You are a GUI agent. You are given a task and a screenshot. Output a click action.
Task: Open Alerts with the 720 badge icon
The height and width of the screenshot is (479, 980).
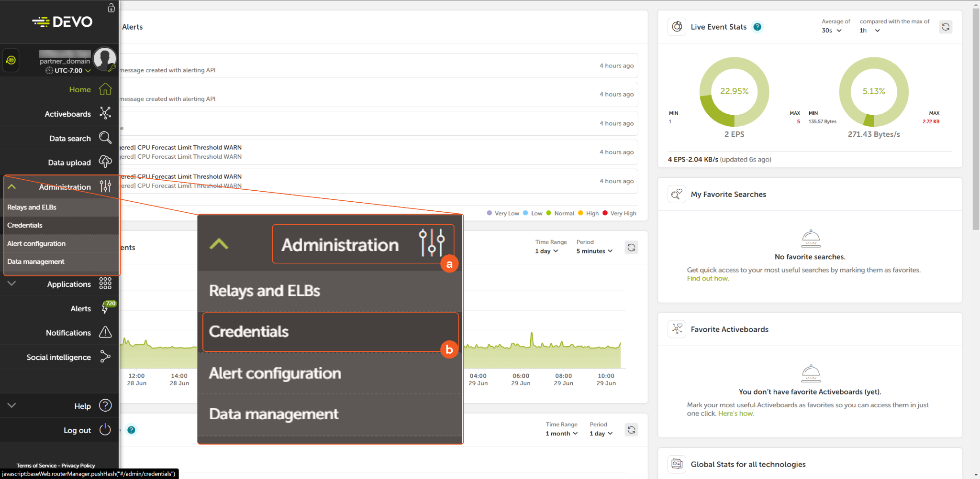click(106, 308)
